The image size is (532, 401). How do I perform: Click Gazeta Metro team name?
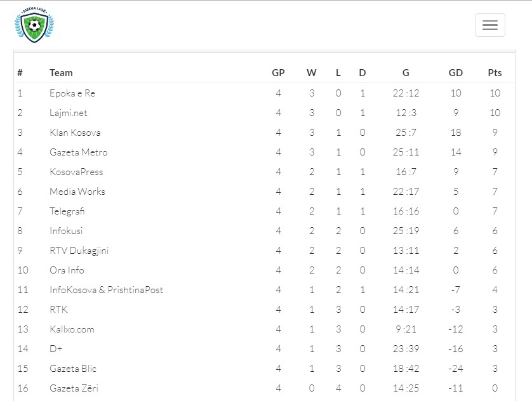click(78, 152)
